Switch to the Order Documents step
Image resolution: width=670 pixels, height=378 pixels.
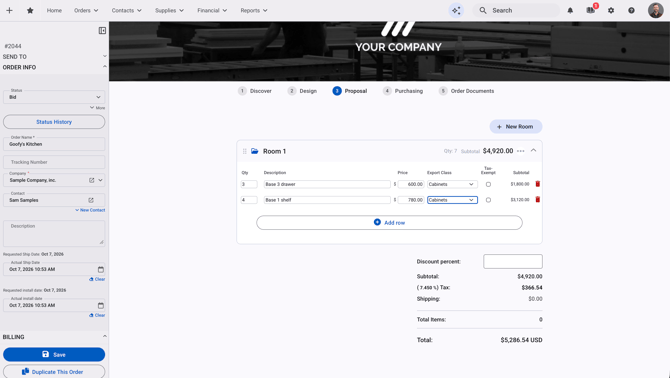point(466,91)
